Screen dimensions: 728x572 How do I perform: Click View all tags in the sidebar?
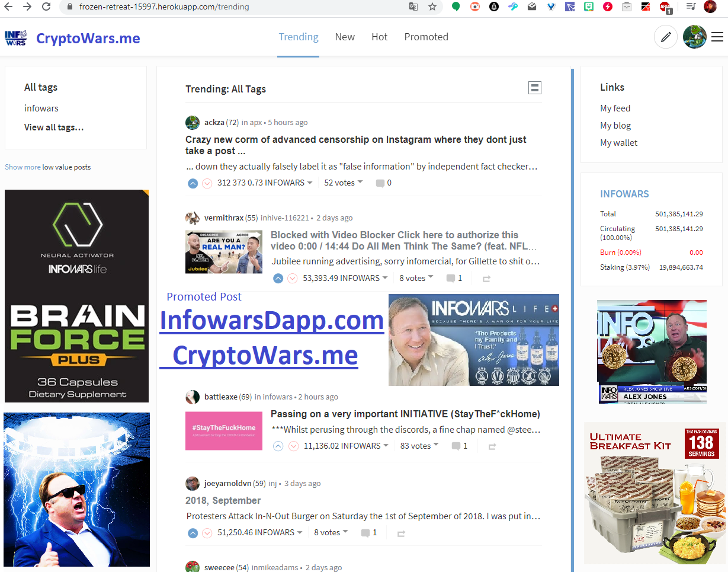pos(53,127)
